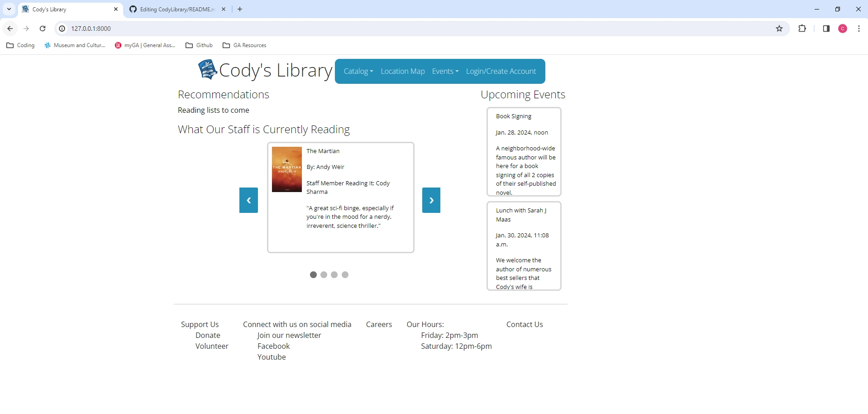
Task: Click The Martian book cover thumbnail
Action: (x=287, y=169)
